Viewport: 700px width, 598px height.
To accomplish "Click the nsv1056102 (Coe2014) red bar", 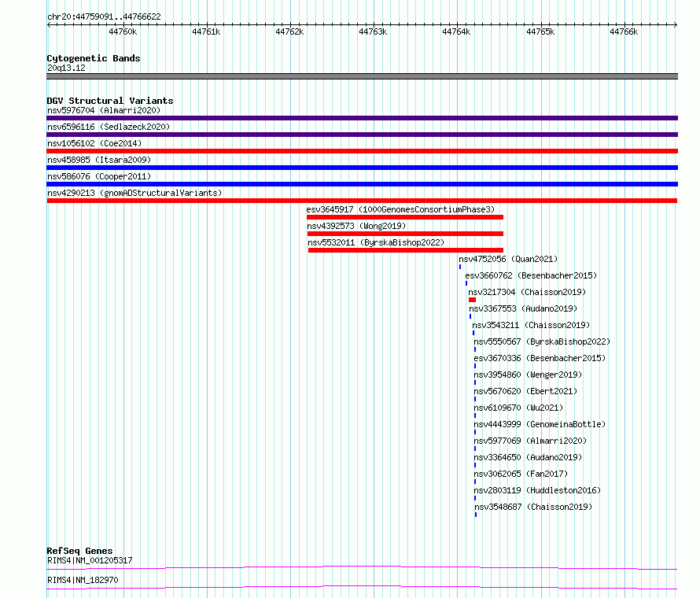I will coord(362,151).
